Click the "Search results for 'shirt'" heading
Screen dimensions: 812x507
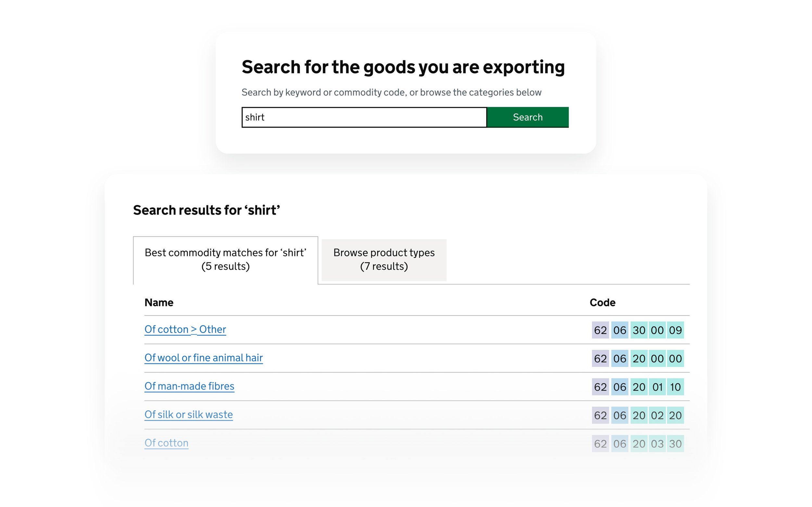(x=206, y=210)
